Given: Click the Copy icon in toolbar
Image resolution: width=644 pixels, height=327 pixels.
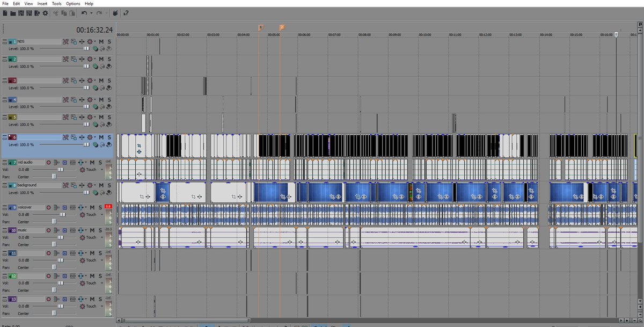Looking at the screenshot, I should pos(64,13).
